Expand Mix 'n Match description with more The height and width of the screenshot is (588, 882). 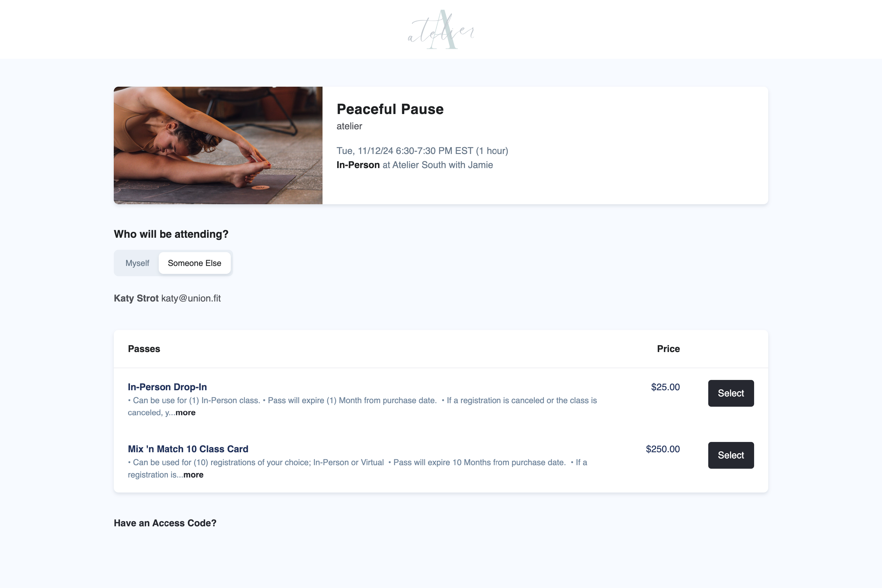[x=193, y=475]
